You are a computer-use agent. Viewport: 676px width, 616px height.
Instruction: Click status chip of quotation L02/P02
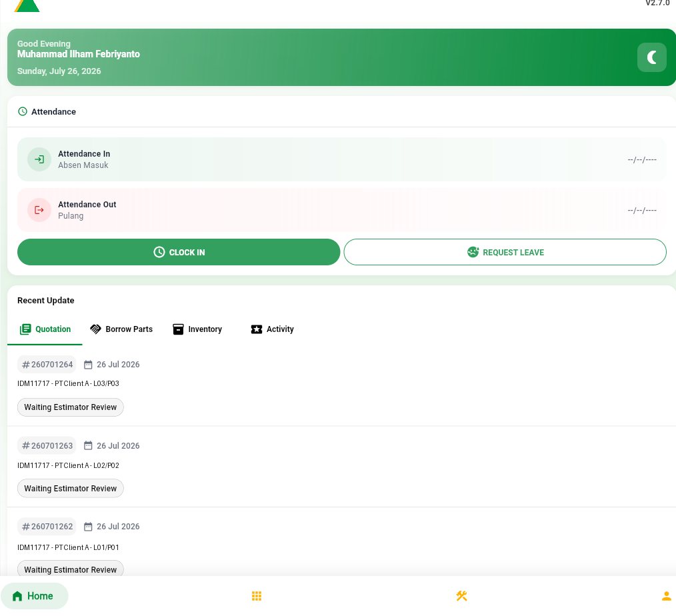click(x=70, y=489)
